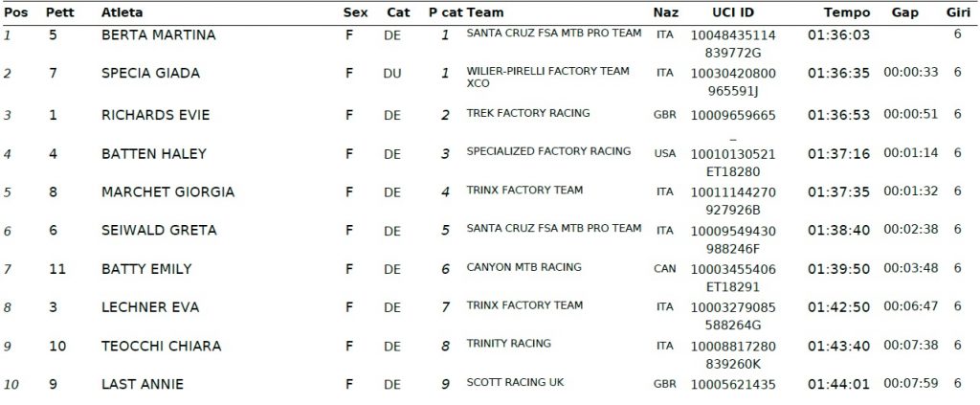Select athlete SPECIA GIADA
Screen dimensions: 980x405
coord(150,73)
